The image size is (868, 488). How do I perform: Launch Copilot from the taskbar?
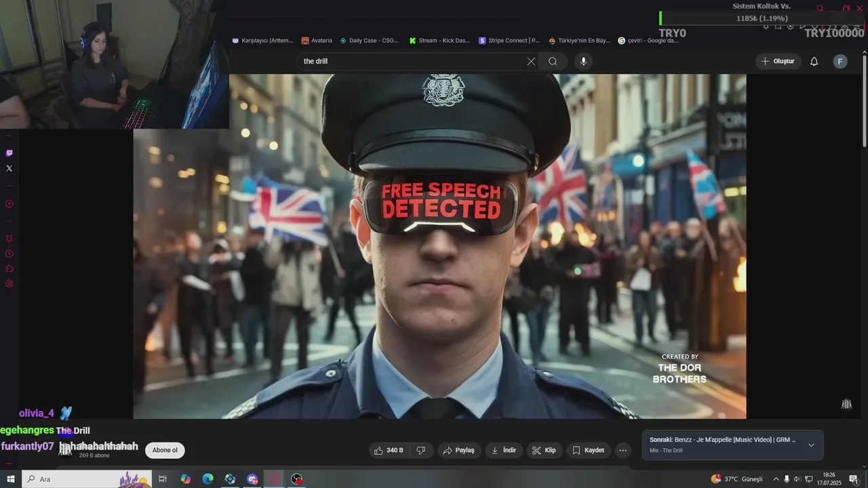point(185,479)
